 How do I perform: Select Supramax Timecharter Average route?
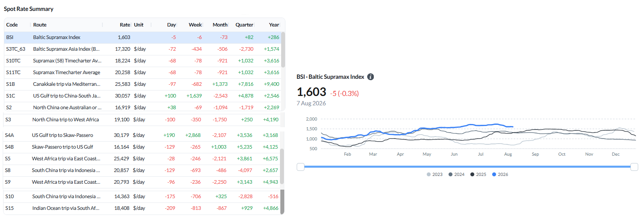click(x=67, y=73)
